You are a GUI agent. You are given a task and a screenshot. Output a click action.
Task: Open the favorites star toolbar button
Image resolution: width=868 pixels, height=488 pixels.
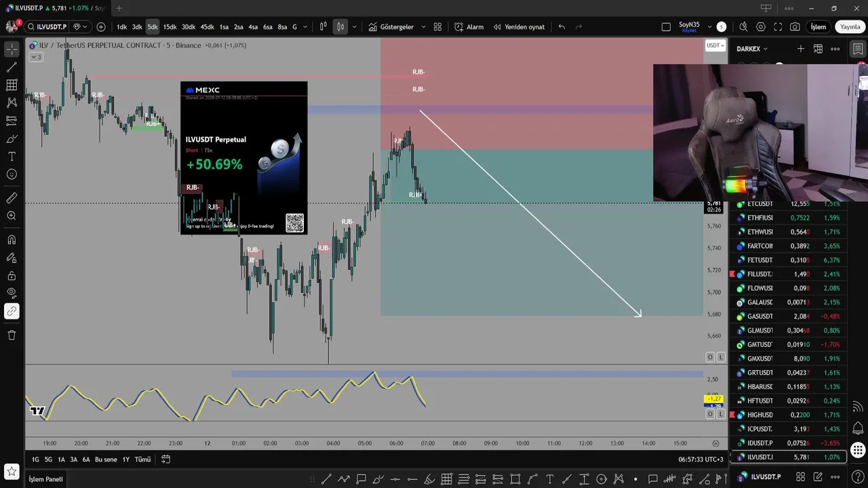tap(12, 471)
